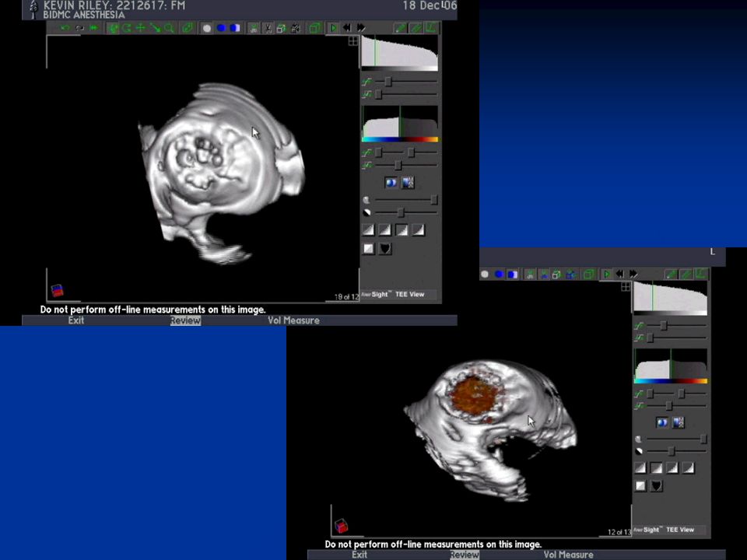Click the first green pencil icon in upper toolbar
Image resolution: width=747 pixels, height=560 pixels.
click(x=400, y=28)
